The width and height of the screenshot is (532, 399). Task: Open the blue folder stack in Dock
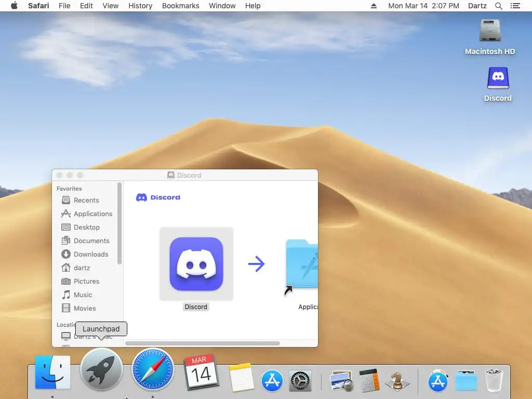[466, 381]
